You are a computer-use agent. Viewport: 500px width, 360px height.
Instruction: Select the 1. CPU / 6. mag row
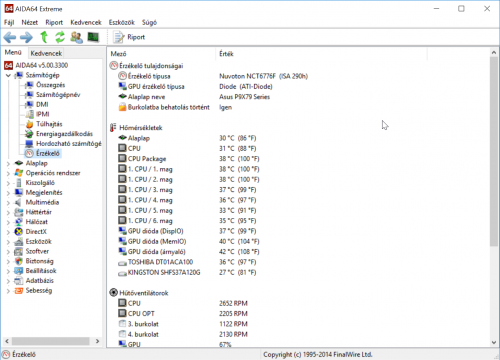pyautogui.click(x=187, y=221)
